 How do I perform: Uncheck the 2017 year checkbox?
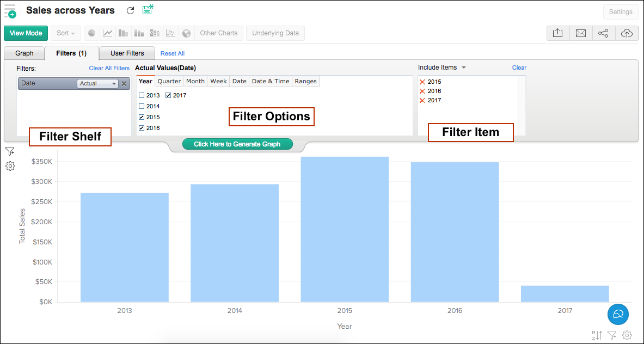(x=168, y=95)
